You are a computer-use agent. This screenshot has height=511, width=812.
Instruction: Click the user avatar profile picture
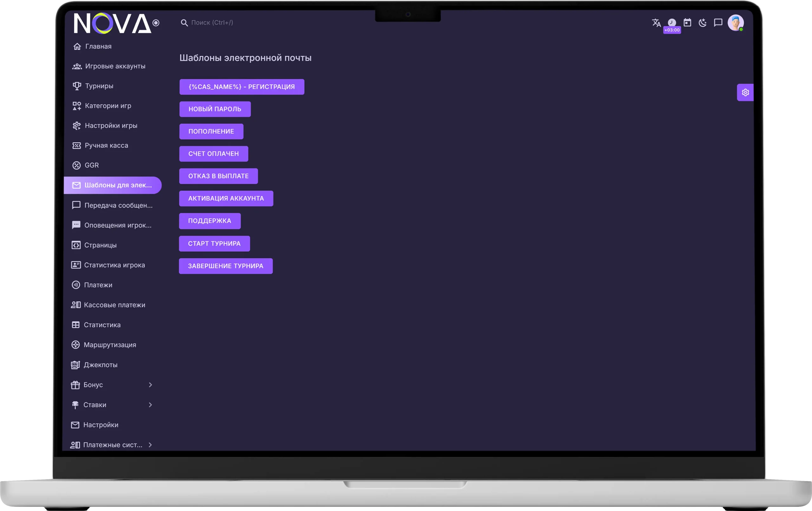click(736, 23)
